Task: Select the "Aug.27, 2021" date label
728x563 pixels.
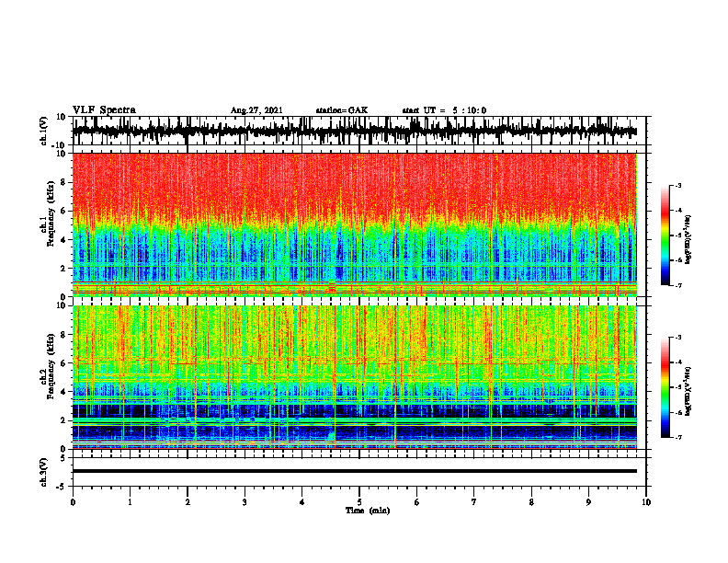Action: (x=256, y=110)
